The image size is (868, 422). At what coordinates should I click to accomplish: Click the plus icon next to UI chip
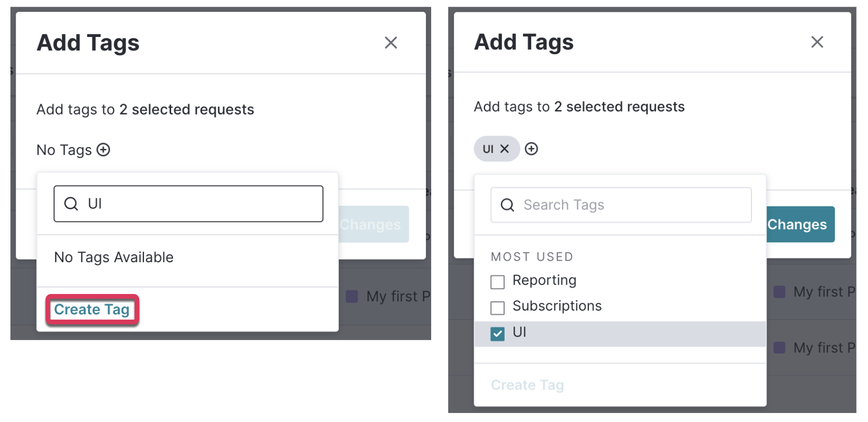[532, 149]
